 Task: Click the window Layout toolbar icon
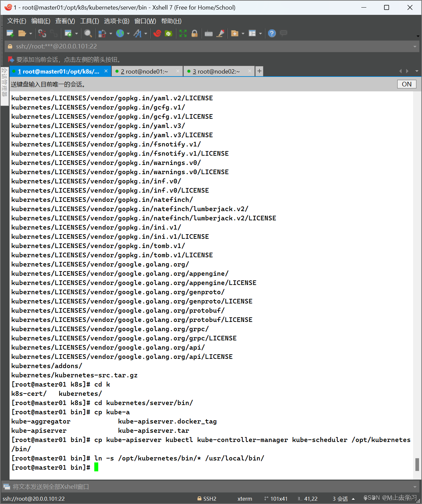click(252, 33)
